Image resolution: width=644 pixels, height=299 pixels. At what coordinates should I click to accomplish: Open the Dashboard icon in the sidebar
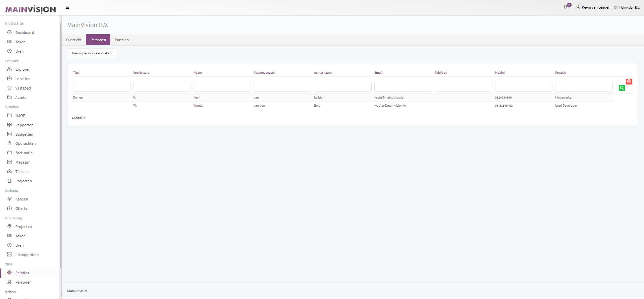(9, 33)
